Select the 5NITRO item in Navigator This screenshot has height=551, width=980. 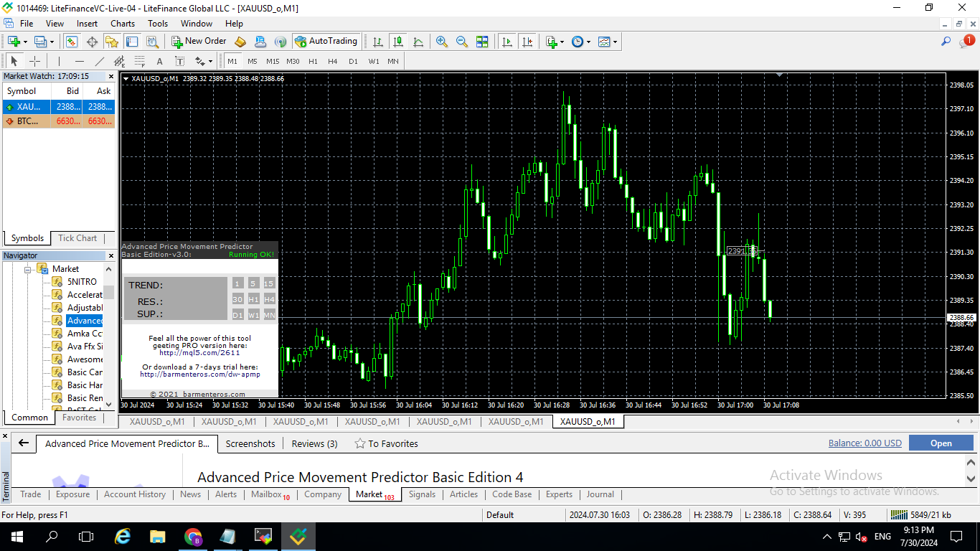tap(82, 282)
